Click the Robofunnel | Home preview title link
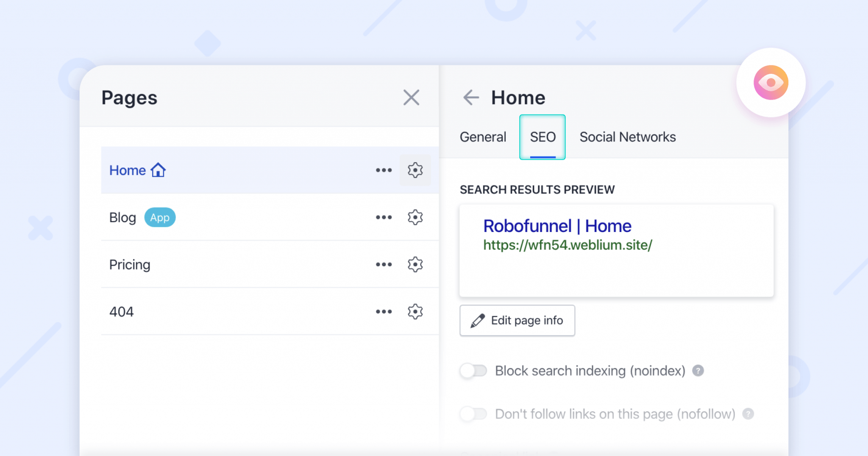 coord(556,226)
